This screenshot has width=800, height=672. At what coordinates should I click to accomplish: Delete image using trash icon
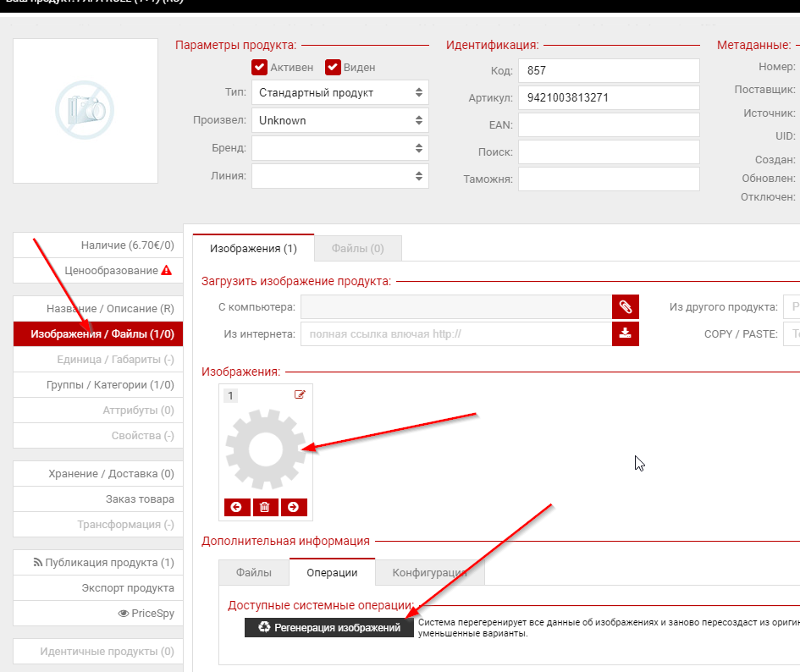265,507
